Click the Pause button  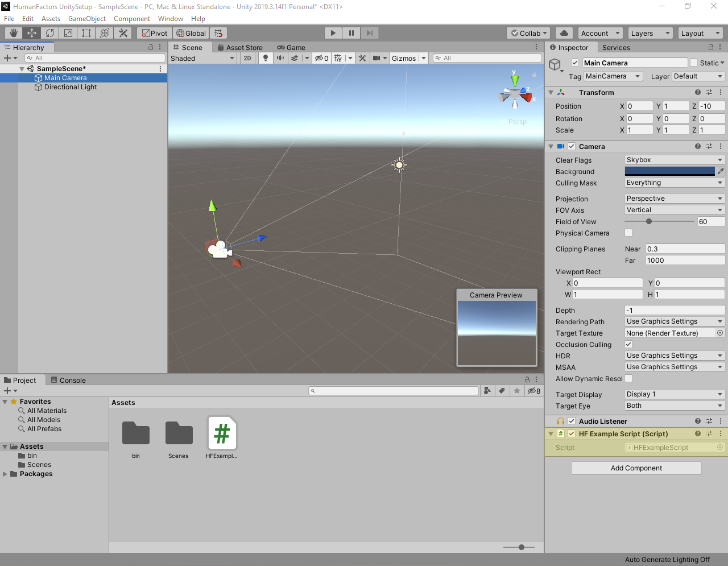tap(351, 33)
